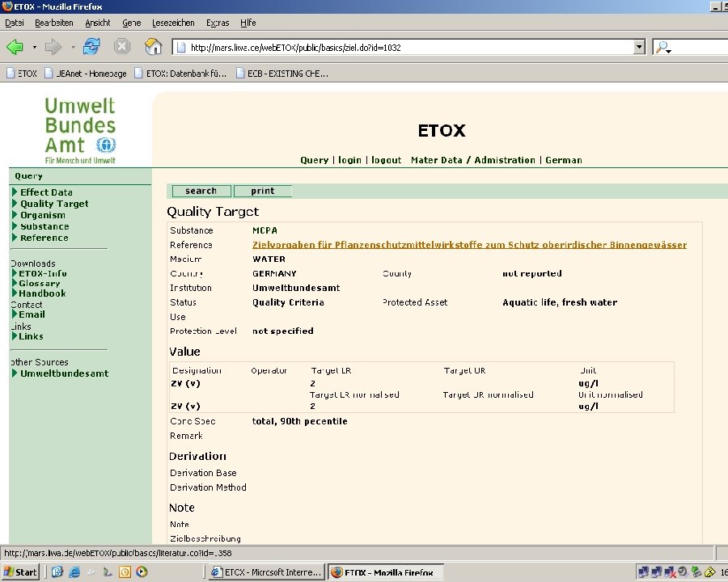Click the orange clock quick launch icon
This screenshot has width=728, height=582.
point(125,571)
